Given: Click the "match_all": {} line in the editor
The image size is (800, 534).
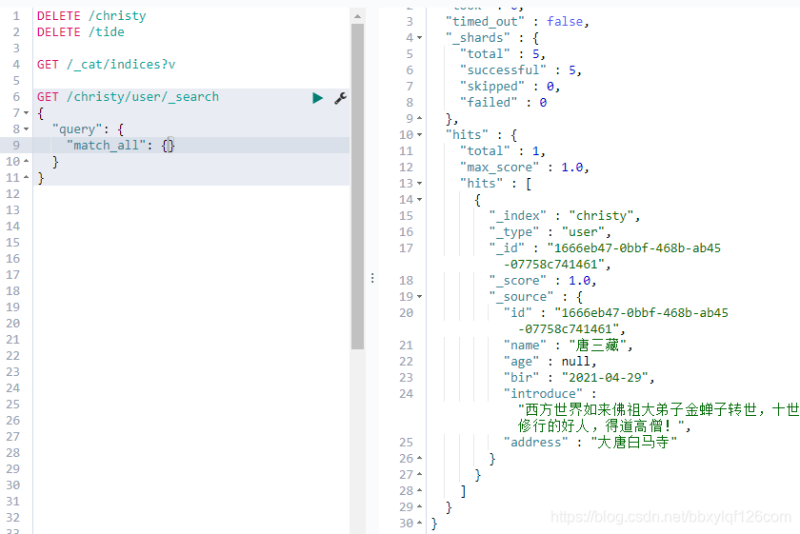Looking at the screenshot, I should click(120, 145).
